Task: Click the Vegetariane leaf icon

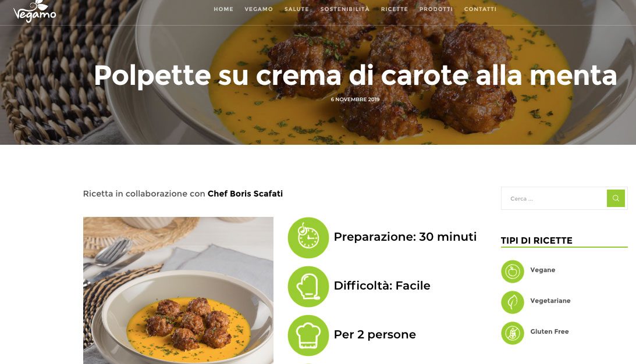Action: (512, 302)
